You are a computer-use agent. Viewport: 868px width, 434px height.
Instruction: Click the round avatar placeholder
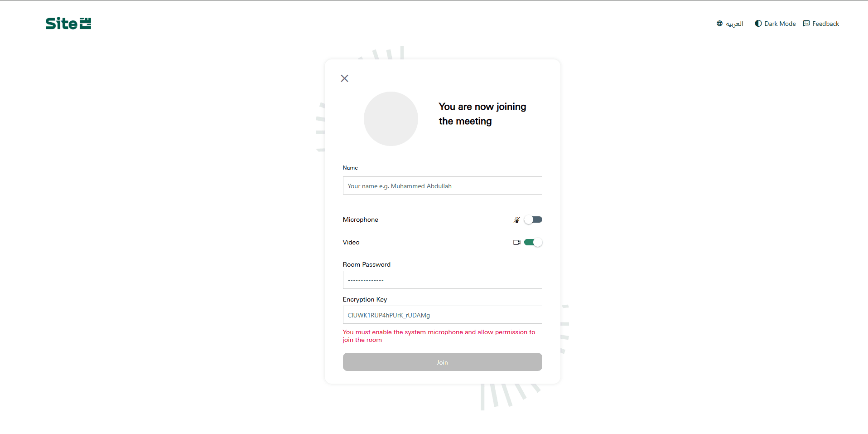point(391,119)
